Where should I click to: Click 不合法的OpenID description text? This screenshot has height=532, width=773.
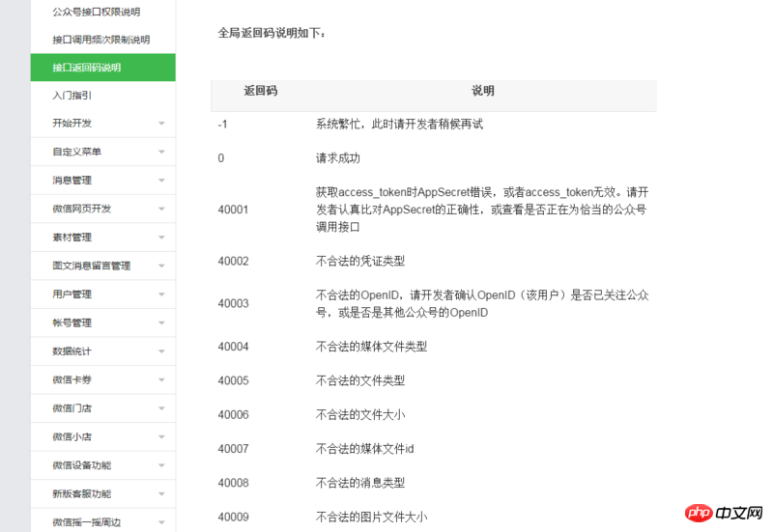[x=482, y=303]
